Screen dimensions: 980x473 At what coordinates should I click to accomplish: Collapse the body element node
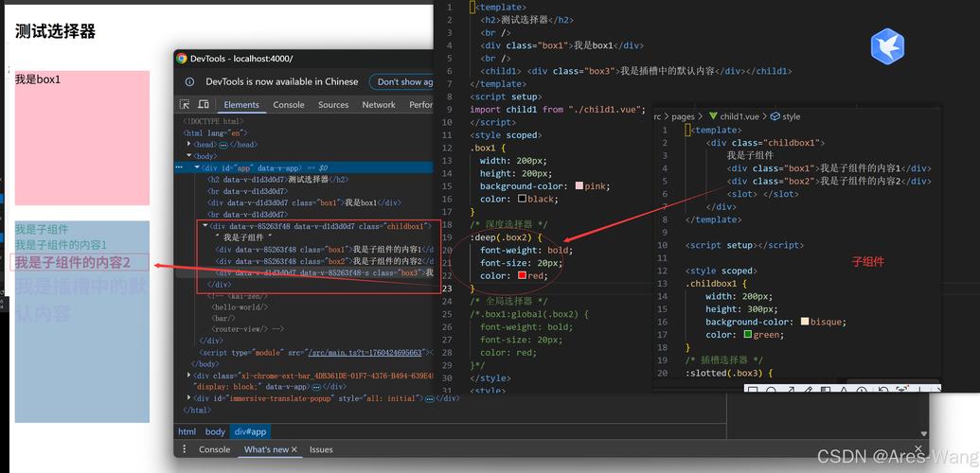[189, 156]
